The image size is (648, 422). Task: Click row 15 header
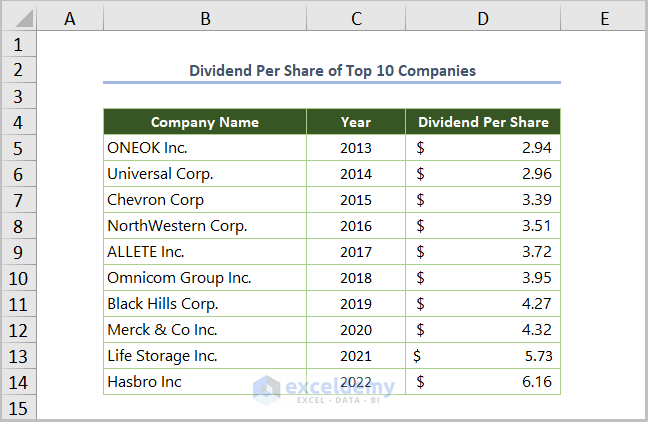click(19, 407)
